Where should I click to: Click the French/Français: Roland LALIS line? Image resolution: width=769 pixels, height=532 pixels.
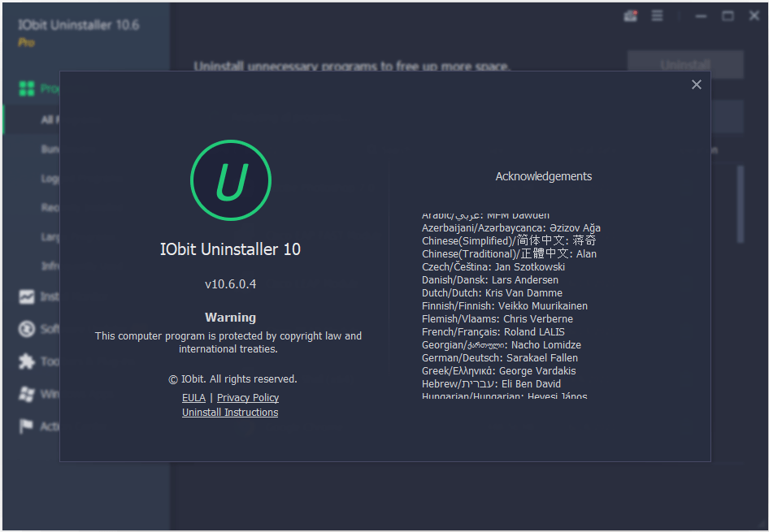click(493, 331)
